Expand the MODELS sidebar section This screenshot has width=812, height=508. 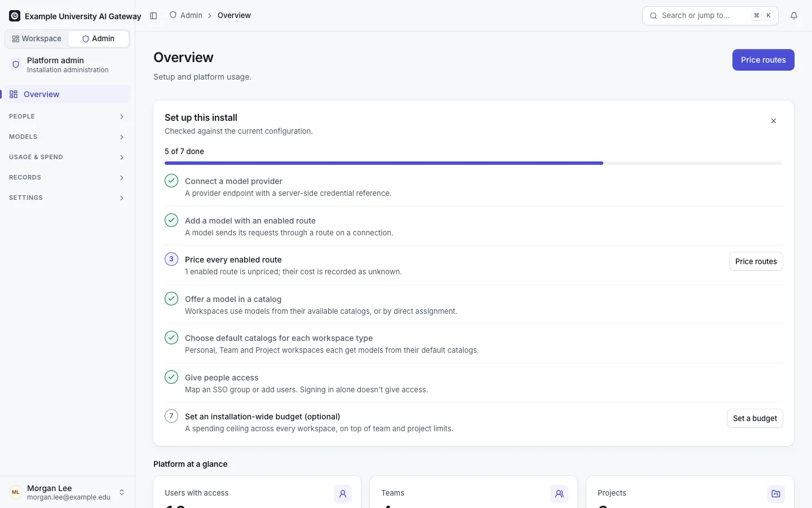pyautogui.click(x=68, y=137)
